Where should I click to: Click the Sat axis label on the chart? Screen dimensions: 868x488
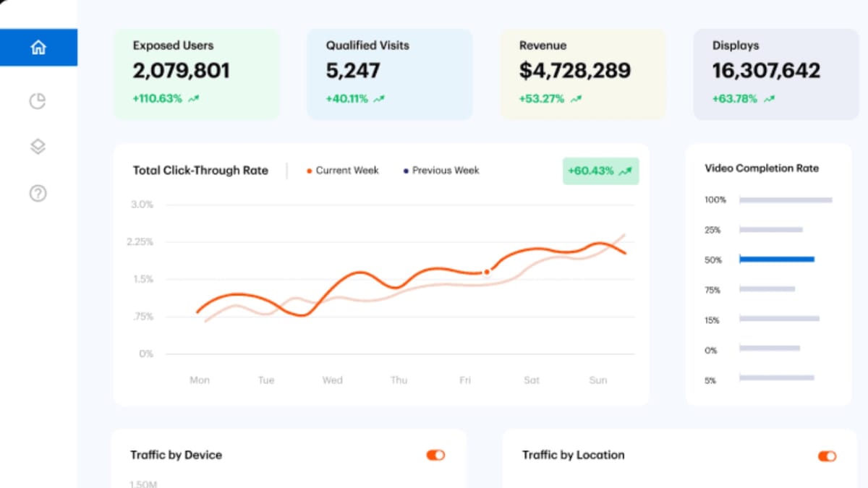coord(531,380)
